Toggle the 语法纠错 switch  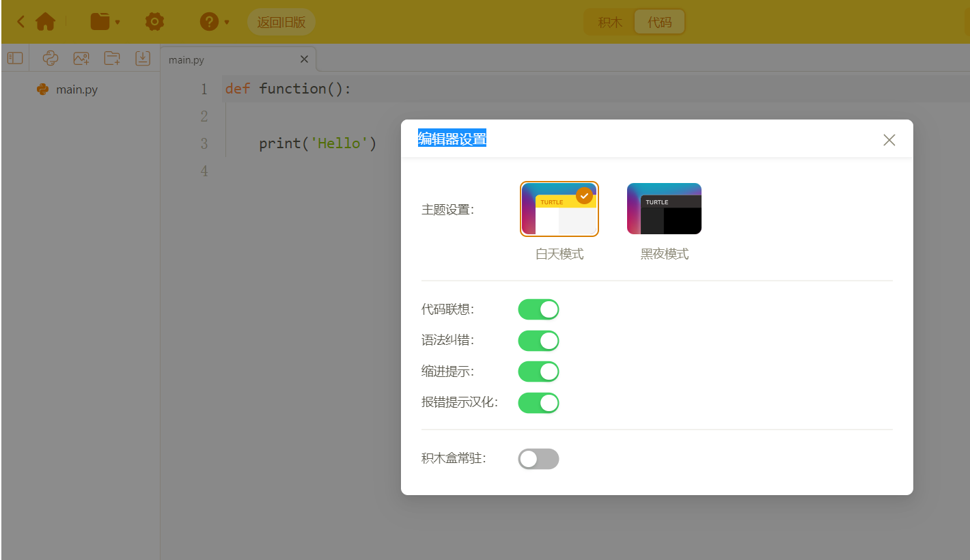[x=538, y=341]
